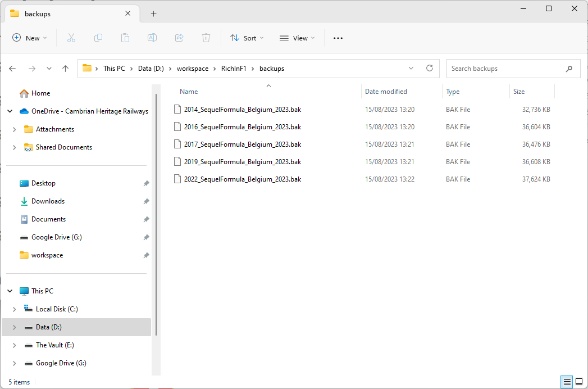This screenshot has height=389, width=588.
Task: Expand Google Drive (G:) under This PC
Action: tap(14, 363)
